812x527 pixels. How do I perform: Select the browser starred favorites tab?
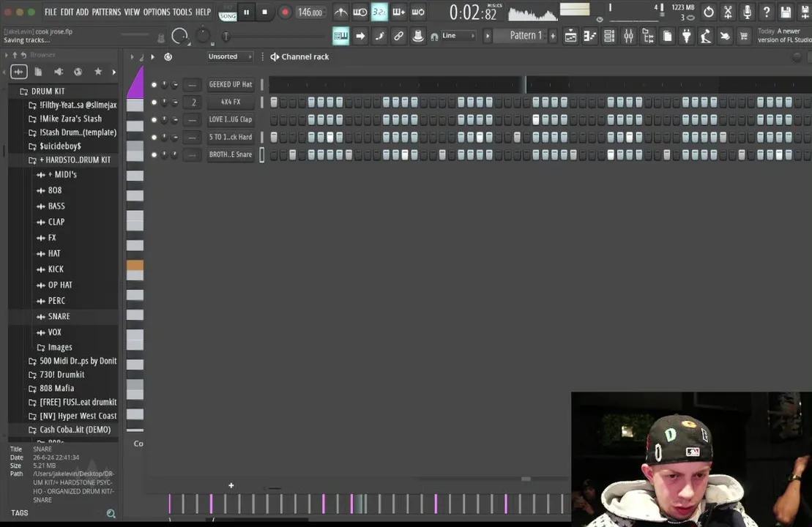click(98, 72)
